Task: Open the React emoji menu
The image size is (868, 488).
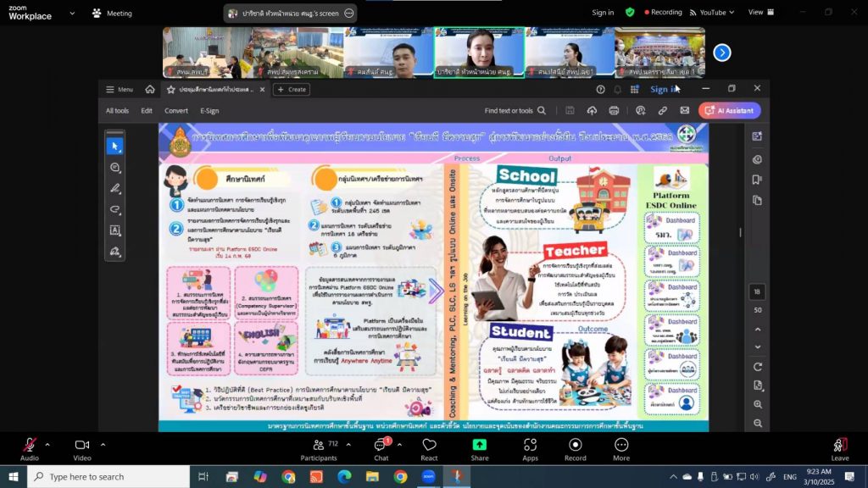Action: (429, 449)
